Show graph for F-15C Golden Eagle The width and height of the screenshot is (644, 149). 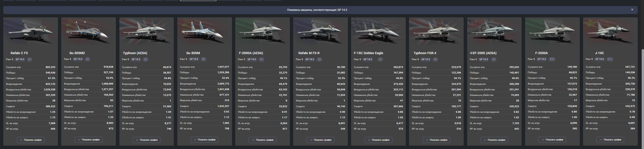tap(379, 140)
